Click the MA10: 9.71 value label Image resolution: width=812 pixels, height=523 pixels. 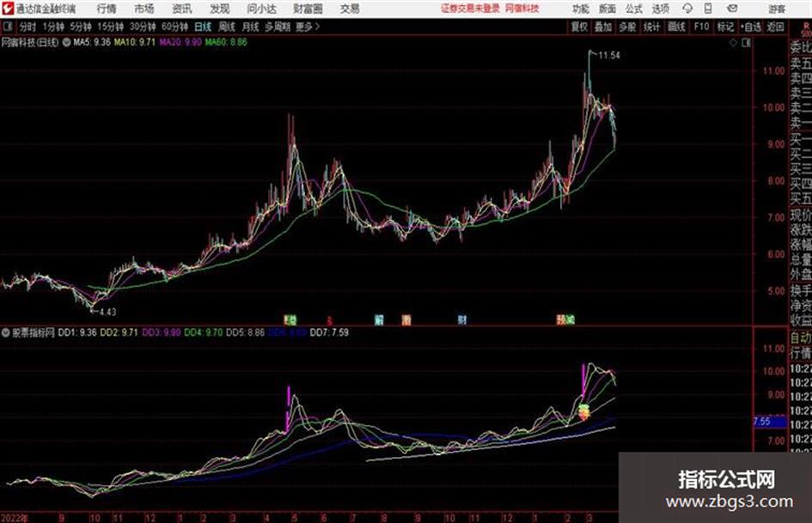(135, 42)
